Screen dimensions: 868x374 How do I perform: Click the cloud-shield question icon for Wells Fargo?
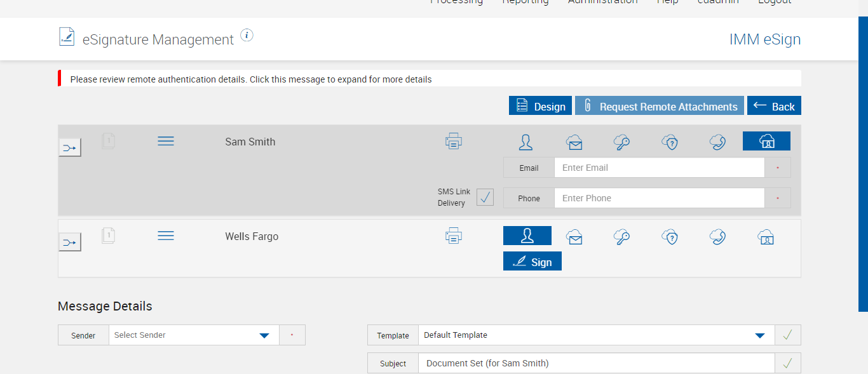pyautogui.click(x=670, y=237)
